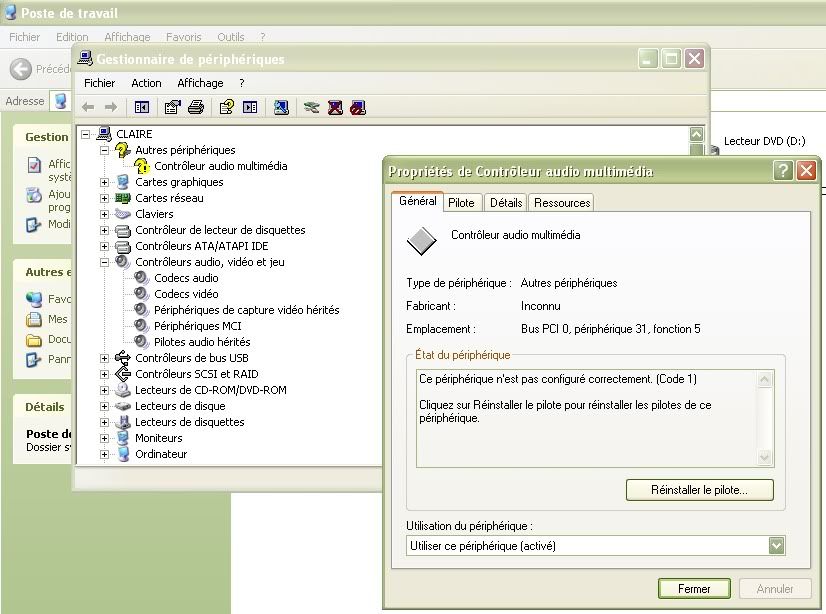Screen dimensions: 826x614
Task: Switch to the Pilote tab
Action: tap(461, 203)
